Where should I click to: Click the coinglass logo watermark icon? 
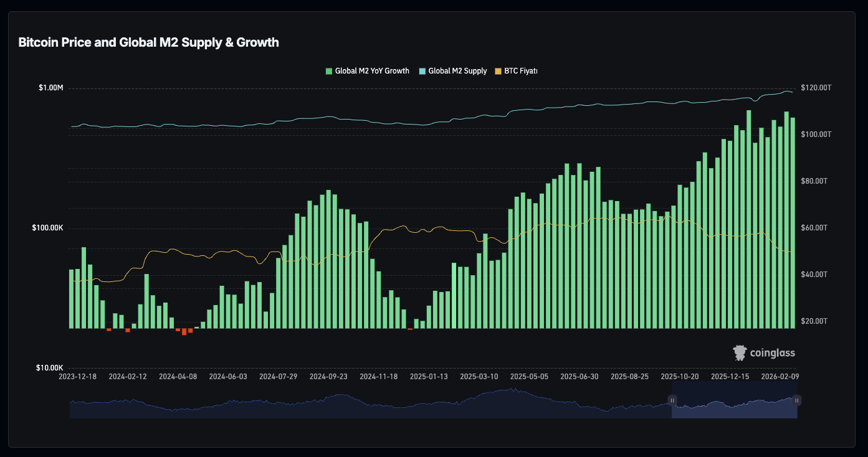740,353
